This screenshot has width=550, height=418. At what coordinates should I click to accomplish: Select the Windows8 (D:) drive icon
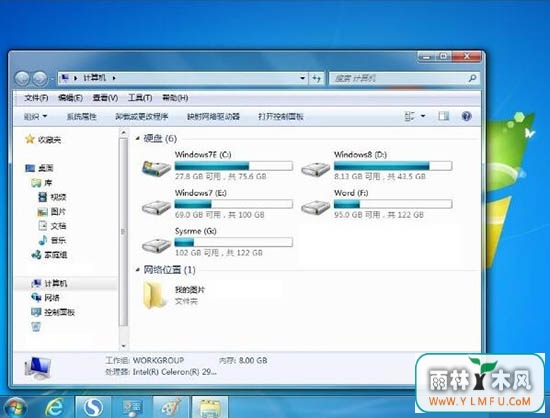coord(315,169)
